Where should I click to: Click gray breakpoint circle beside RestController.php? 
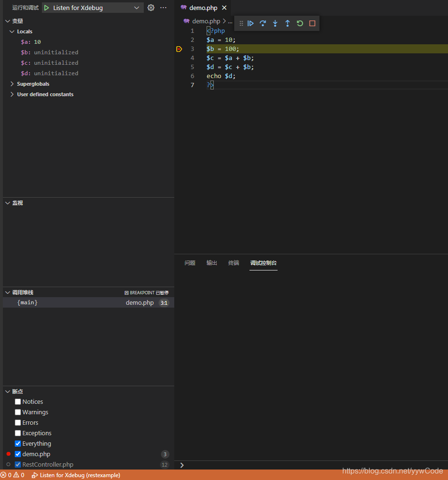pyautogui.click(x=9, y=464)
